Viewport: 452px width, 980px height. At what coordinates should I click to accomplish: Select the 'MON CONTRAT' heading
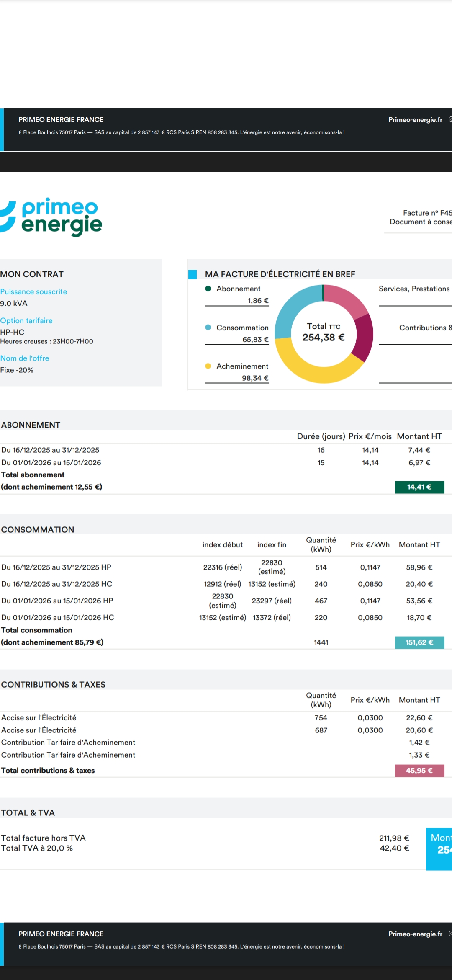pyautogui.click(x=32, y=274)
